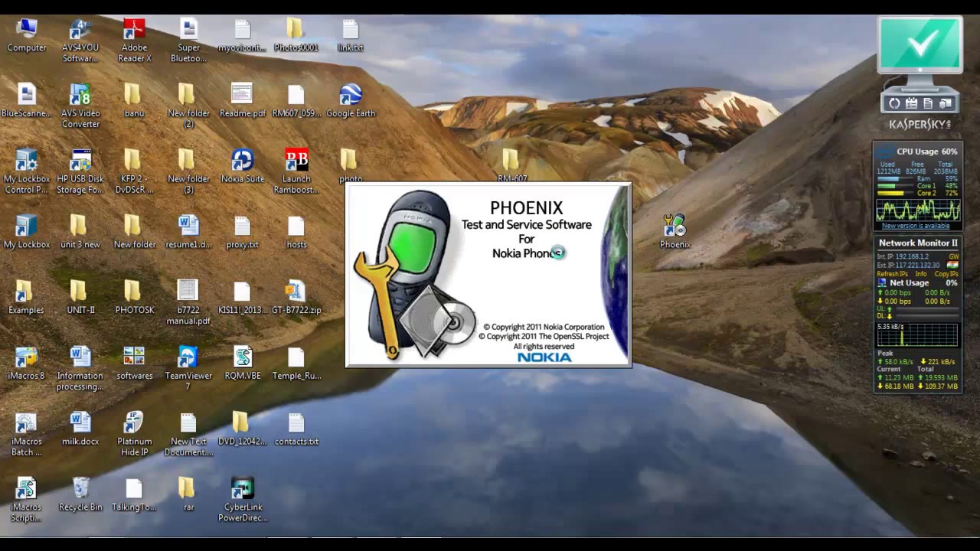980x551 pixels.
Task: Open Information processing Word document
Action: (x=80, y=370)
